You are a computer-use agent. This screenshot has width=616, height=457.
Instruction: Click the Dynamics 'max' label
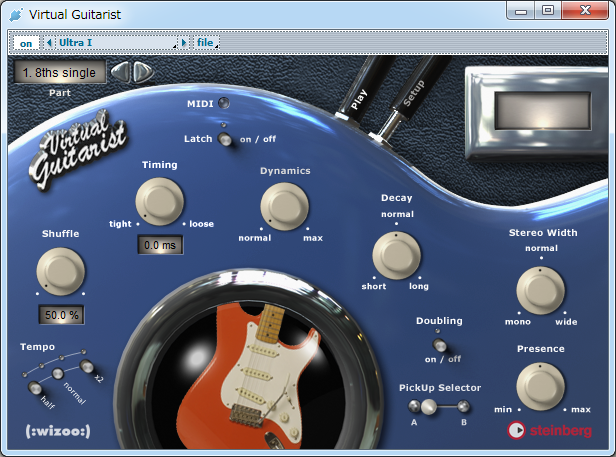pos(313,238)
